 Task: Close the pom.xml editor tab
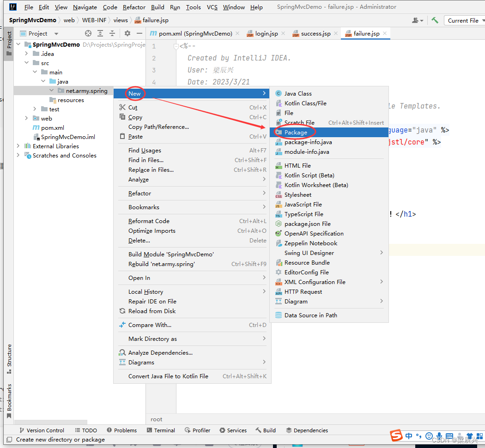click(237, 33)
